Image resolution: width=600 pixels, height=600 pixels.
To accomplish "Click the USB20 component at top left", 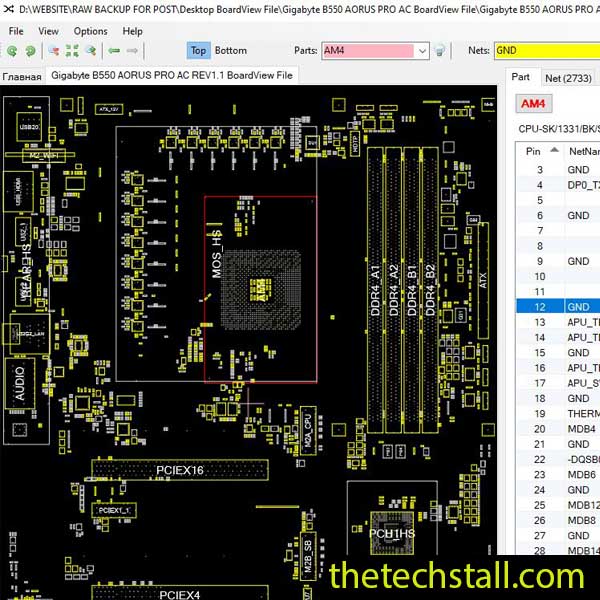I will 29,127.
